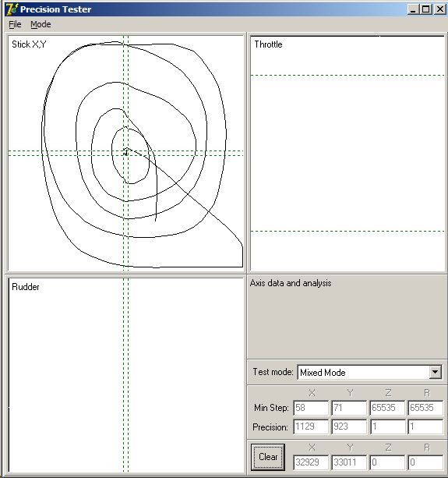
Task: Click the Min Step Y field showing 71
Action: click(349, 408)
